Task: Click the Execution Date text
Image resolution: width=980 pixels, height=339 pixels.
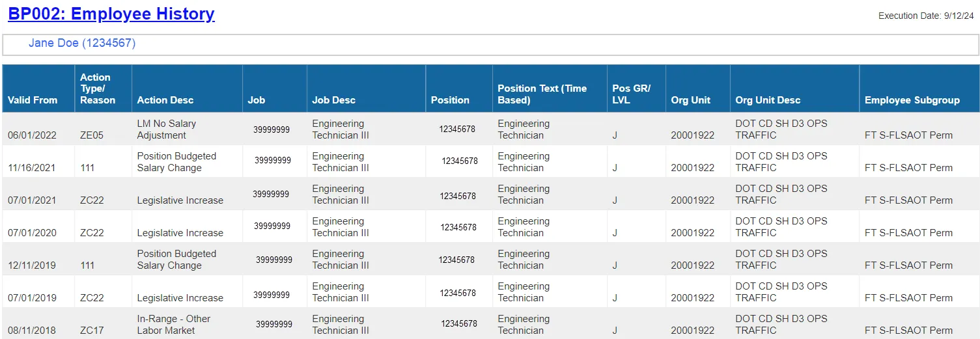Action: pos(925,16)
